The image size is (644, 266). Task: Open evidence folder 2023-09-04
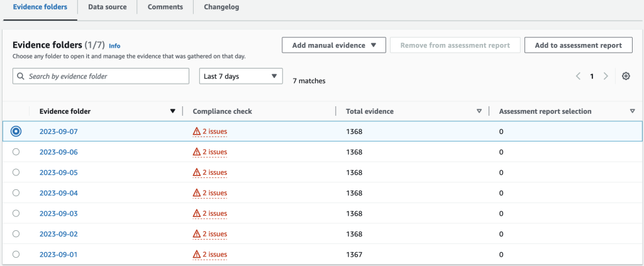tap(58, 193)
